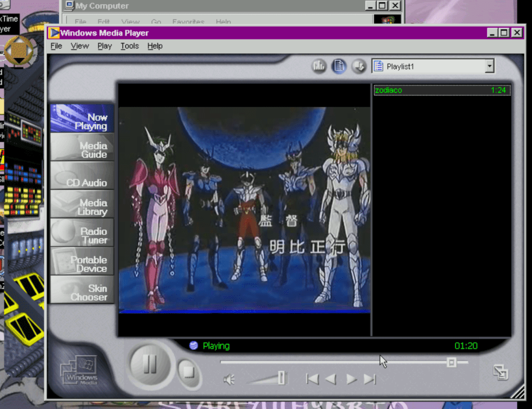This screenshot has height=409, width=532.
Task: Select the zodiaco playlist entry
Action: click(x=441, y=90)
